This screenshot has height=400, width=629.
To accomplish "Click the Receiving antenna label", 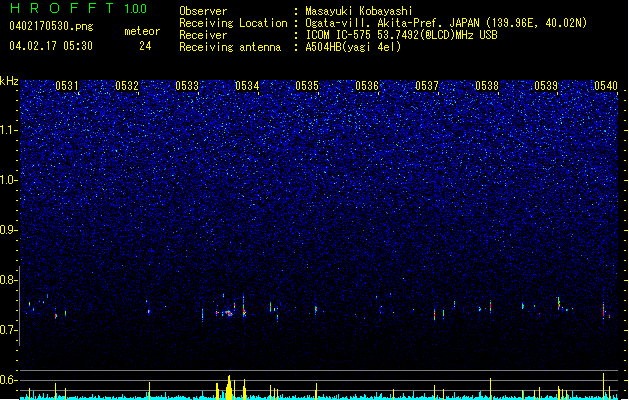I will coord(230,47).
